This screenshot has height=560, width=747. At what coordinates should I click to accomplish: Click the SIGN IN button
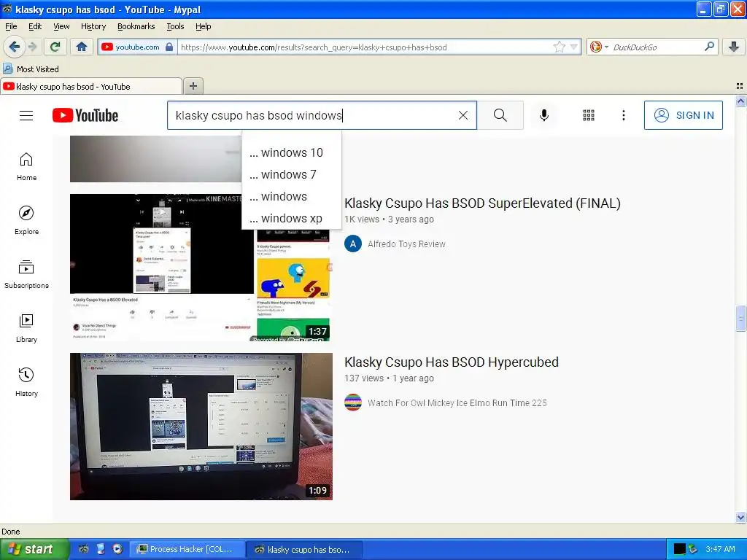tap(683, 115)
